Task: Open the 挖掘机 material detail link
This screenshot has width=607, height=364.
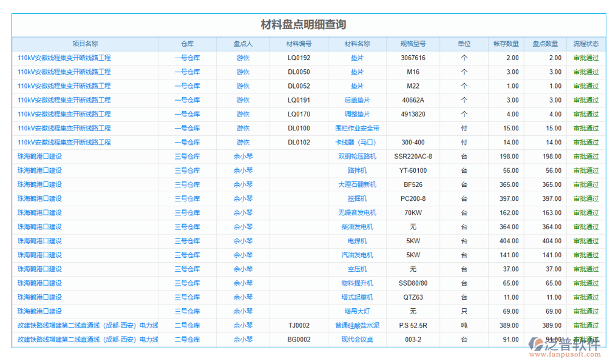Action: (359, 198)
